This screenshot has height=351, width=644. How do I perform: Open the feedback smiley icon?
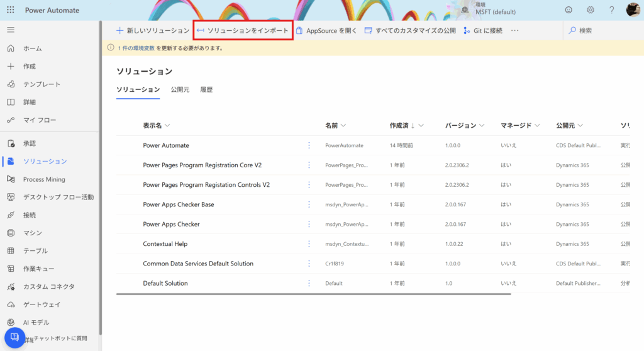click(x=569, y=10)
